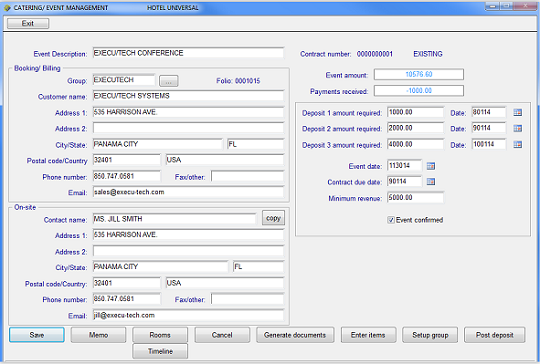Edit billing Address 1 field
The width and height of the screenshot is (540, 364).
(188, 112)
